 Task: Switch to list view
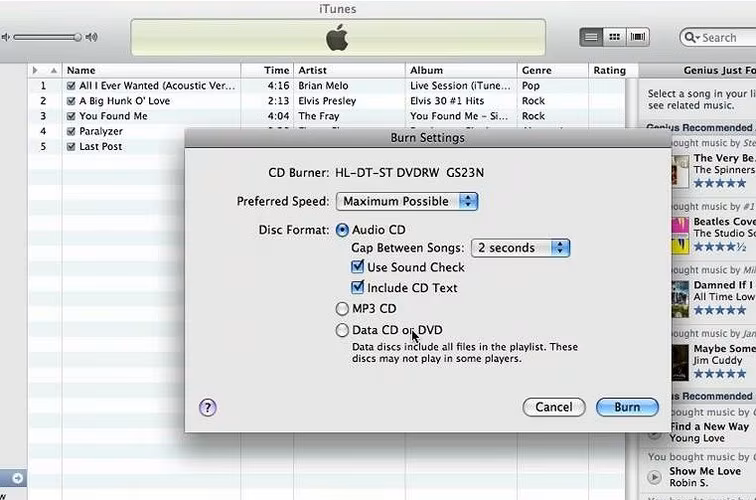591,37
